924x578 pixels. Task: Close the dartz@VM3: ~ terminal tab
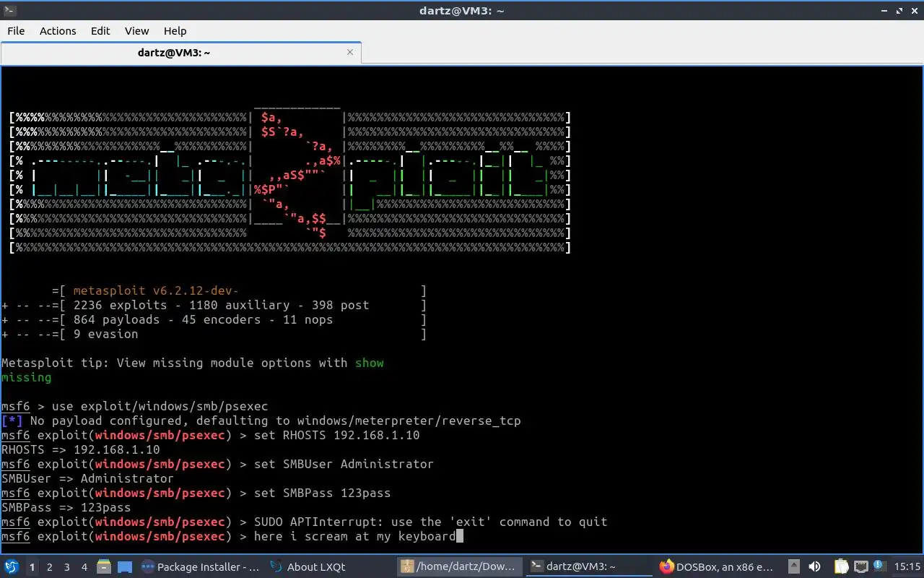point(350,52)
